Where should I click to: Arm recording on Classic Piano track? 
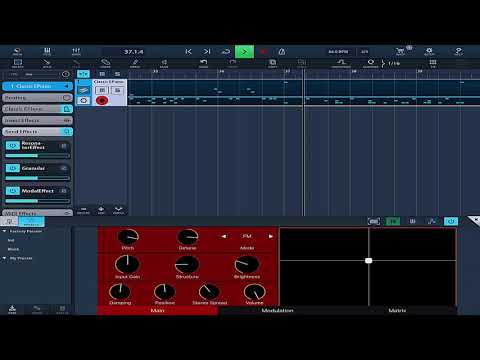coord(102,100)
